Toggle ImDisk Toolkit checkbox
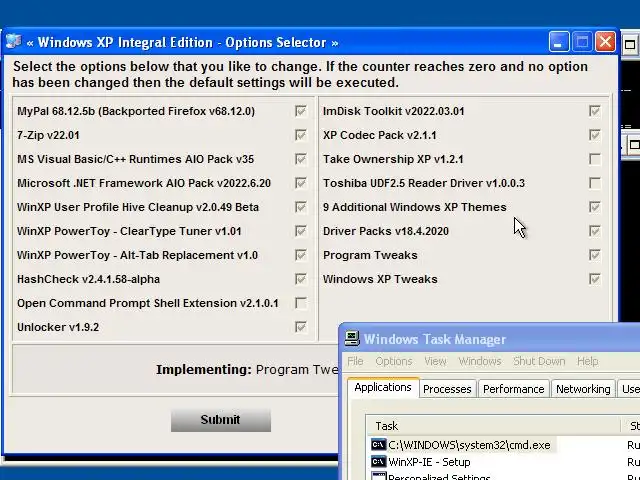The image size is (640, 480). tap(595, 111)
